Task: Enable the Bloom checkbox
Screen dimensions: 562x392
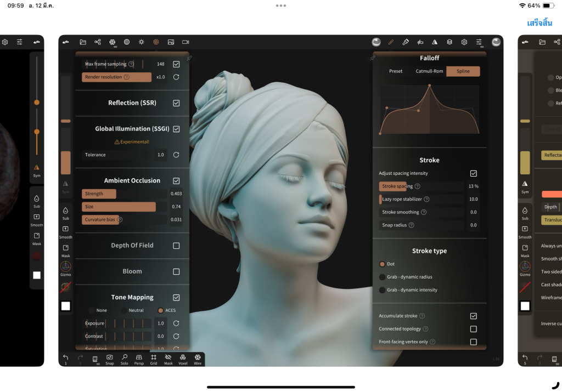Action: (176, 271)
